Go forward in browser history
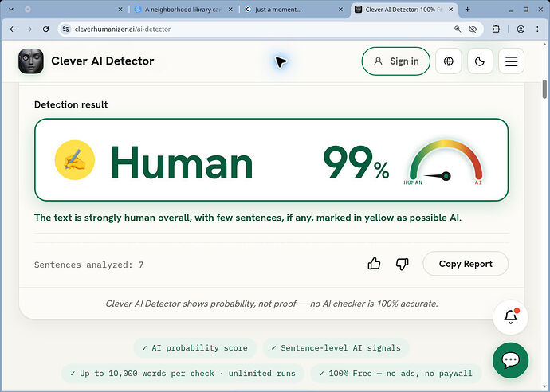This screenshot has width=550, height=392. [29, 29]
